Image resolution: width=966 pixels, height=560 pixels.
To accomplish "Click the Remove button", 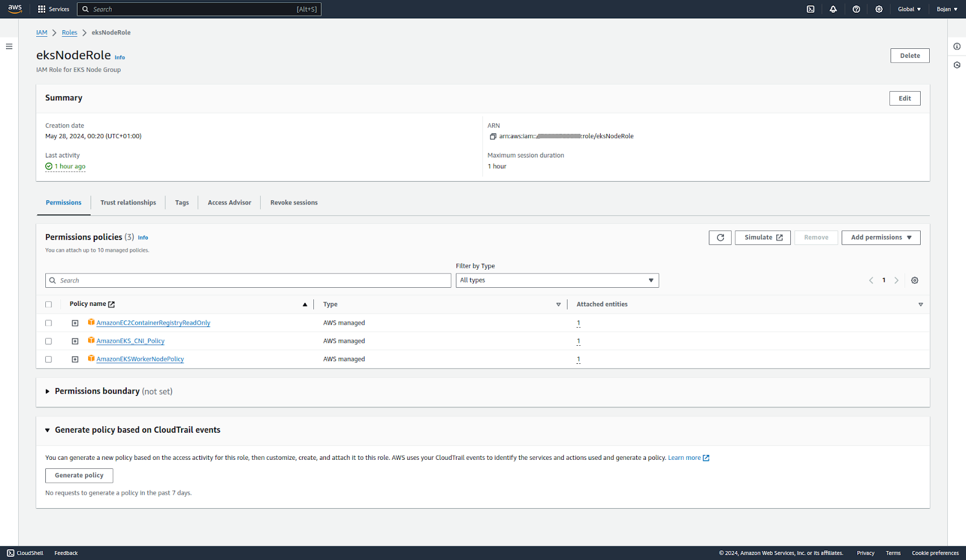I will [816, 238].
